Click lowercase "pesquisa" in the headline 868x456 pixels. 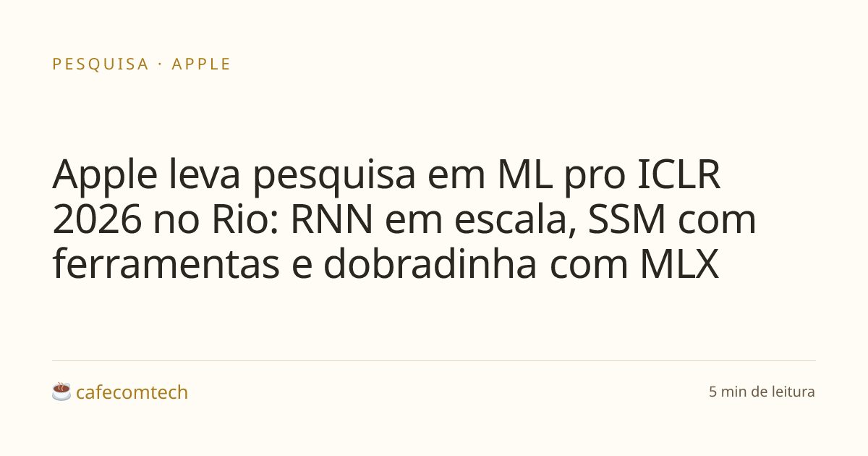coord(334,177)
